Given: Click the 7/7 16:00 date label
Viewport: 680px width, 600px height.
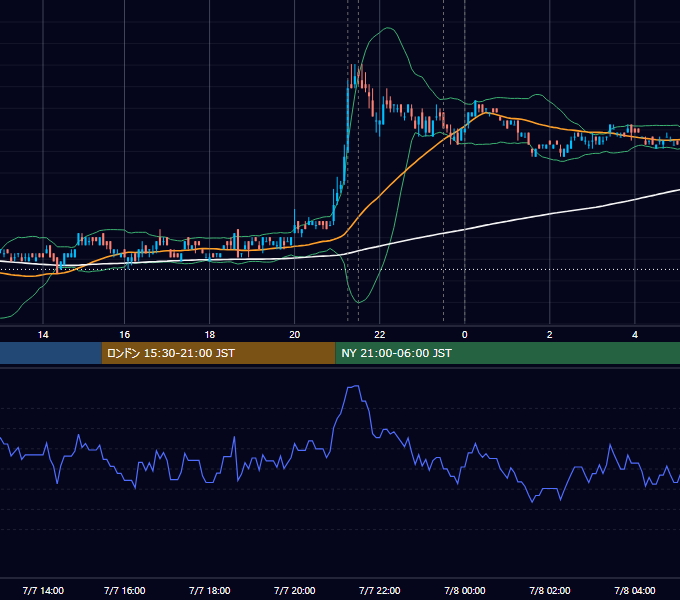Looking at the screenshot, I should (x=124, y=590).
